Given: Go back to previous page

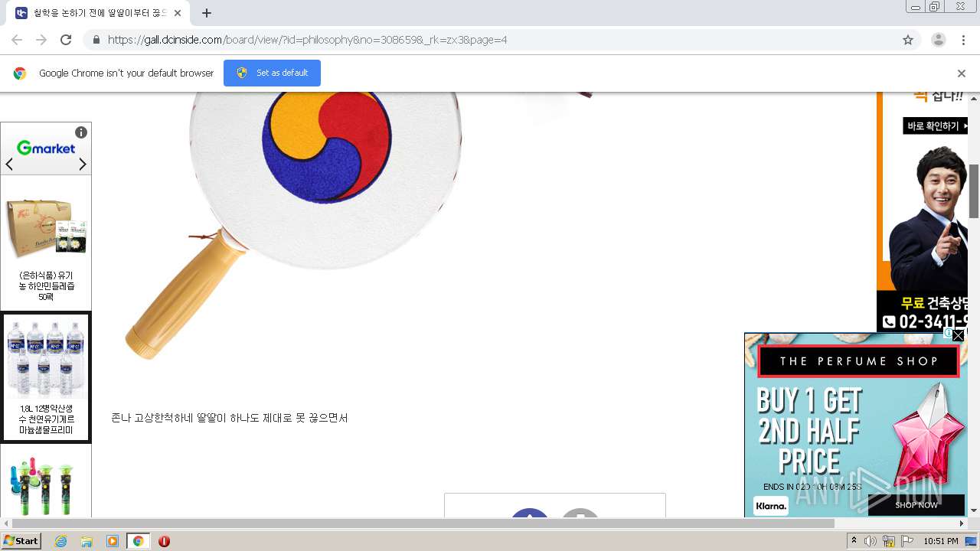Looking at the screenshot, I should coord(17,40).
